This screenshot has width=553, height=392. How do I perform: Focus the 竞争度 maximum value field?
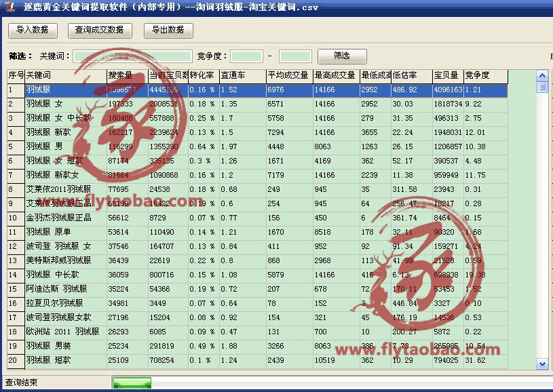(x=295, y=56)
